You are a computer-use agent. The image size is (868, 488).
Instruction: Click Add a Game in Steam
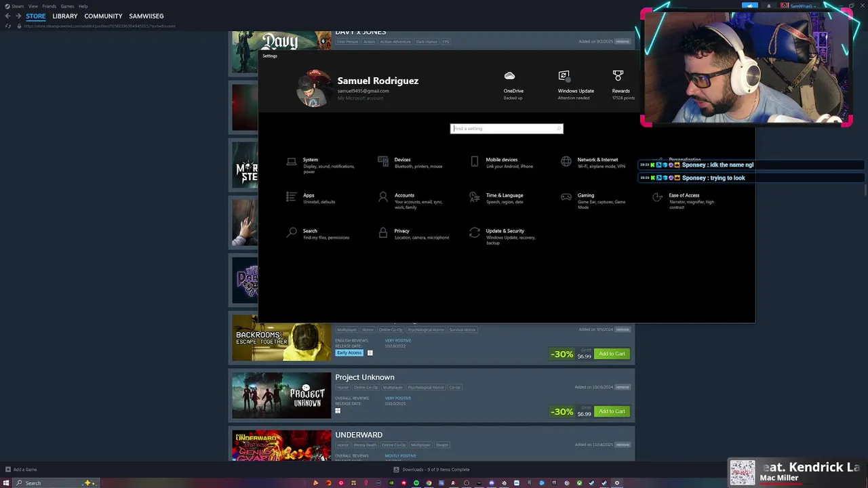(21, 469)
